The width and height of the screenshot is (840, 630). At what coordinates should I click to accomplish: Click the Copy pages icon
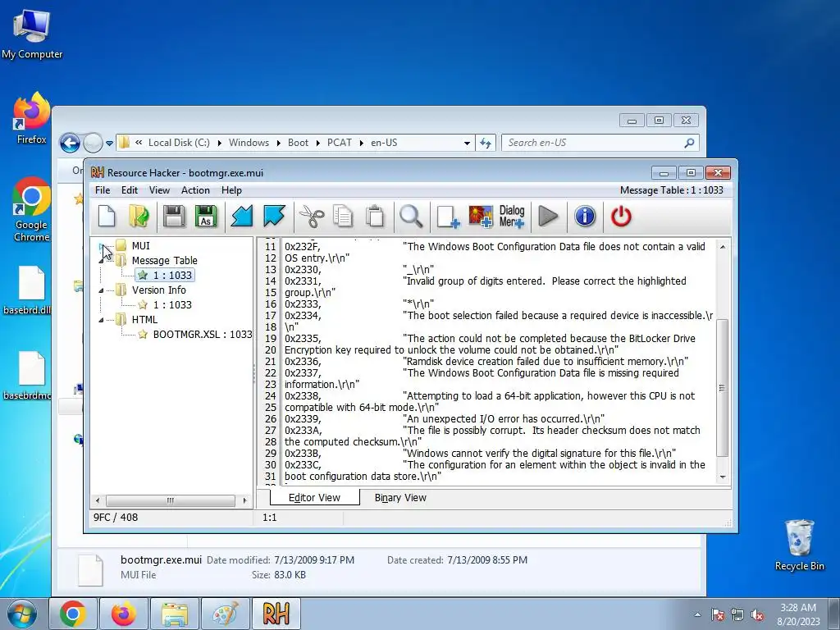pos(343,217)
